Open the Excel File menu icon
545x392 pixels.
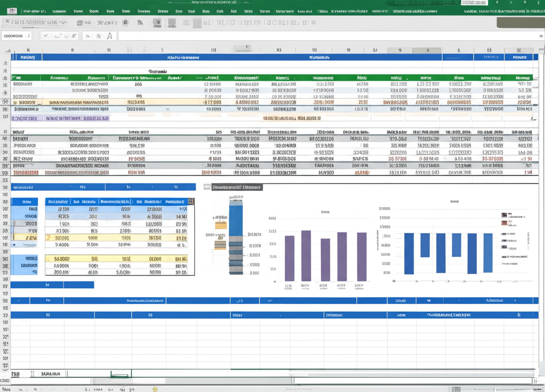[12, 9]
